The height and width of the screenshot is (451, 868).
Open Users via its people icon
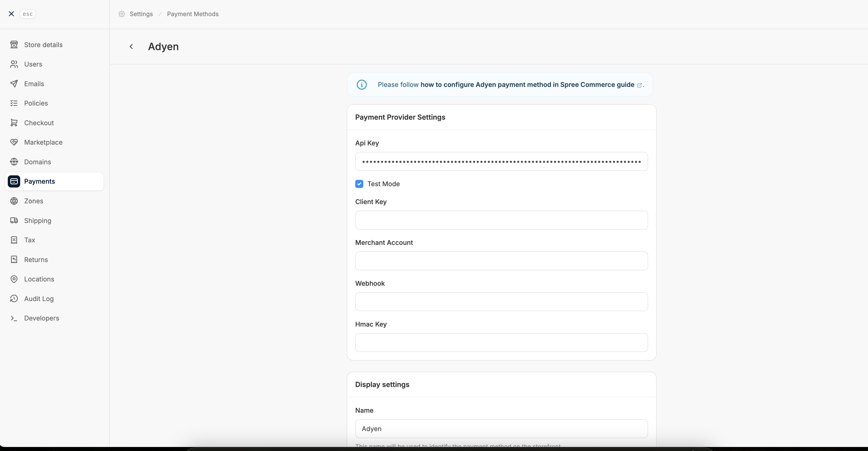click(x=14, y=64)
